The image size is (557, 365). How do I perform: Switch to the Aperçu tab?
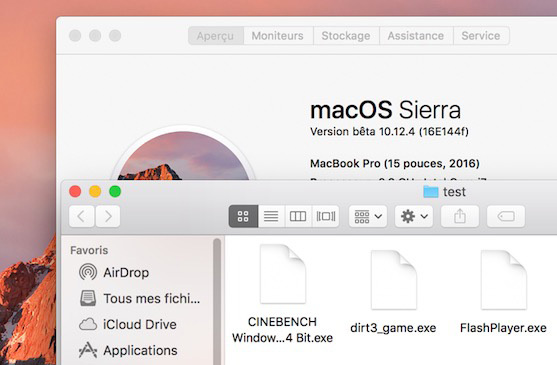(x=216, y=36)
